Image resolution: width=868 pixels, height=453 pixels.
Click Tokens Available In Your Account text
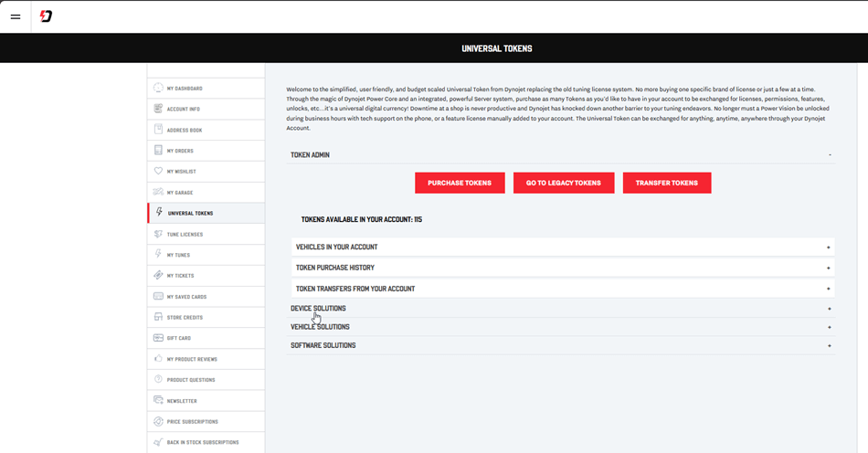[x=362, y=219]
